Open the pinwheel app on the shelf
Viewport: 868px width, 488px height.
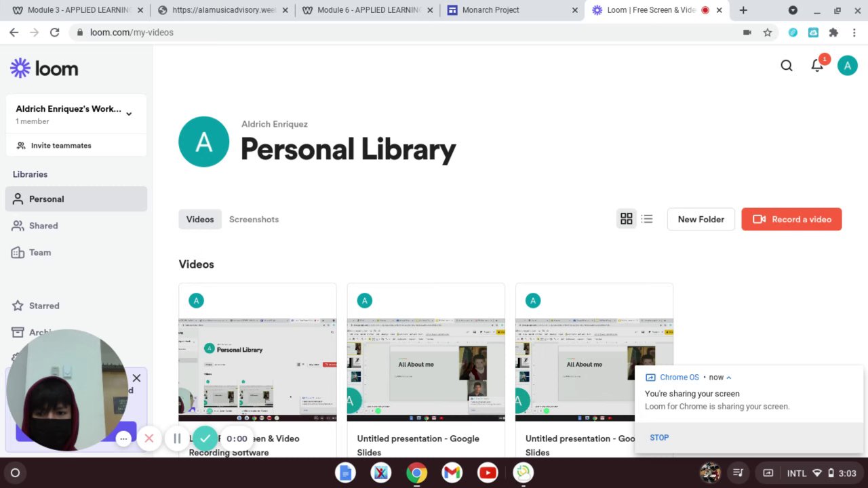pyautogui.click(x=523, y=473)
